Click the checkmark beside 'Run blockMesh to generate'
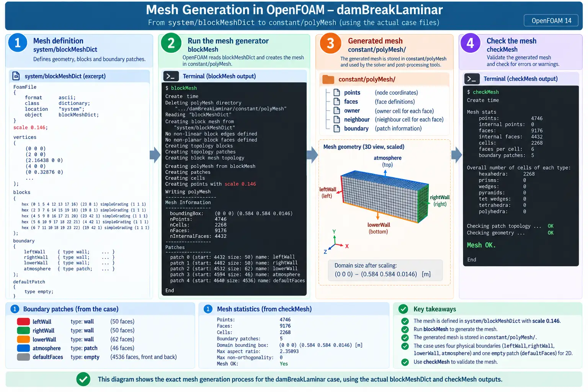 [405, 329]
